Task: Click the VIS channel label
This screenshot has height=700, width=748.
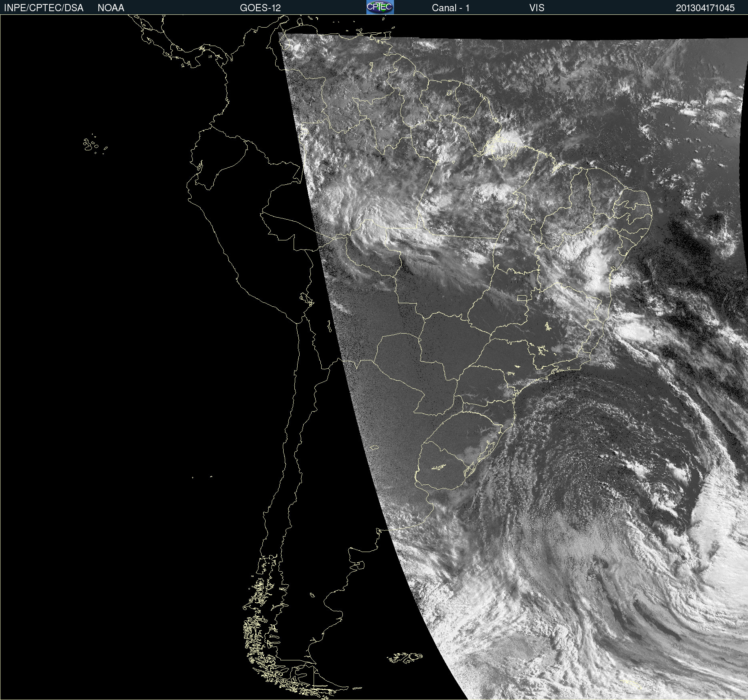Action: [537, 8]
